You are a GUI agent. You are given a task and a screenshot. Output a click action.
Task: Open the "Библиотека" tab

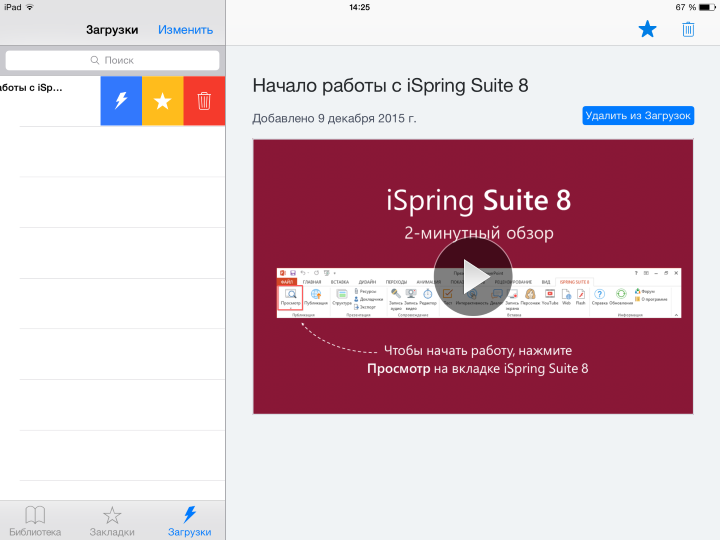(35, 521)
